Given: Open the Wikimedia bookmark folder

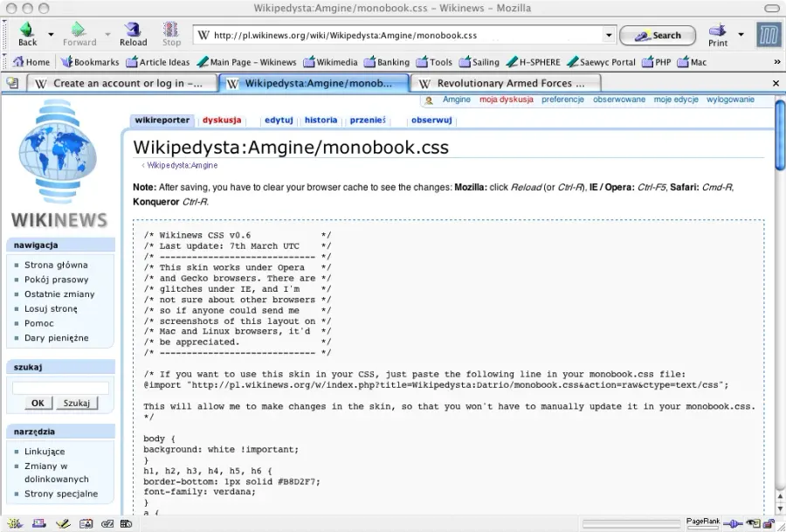Looking at the screenshot, I should [330, 62].
